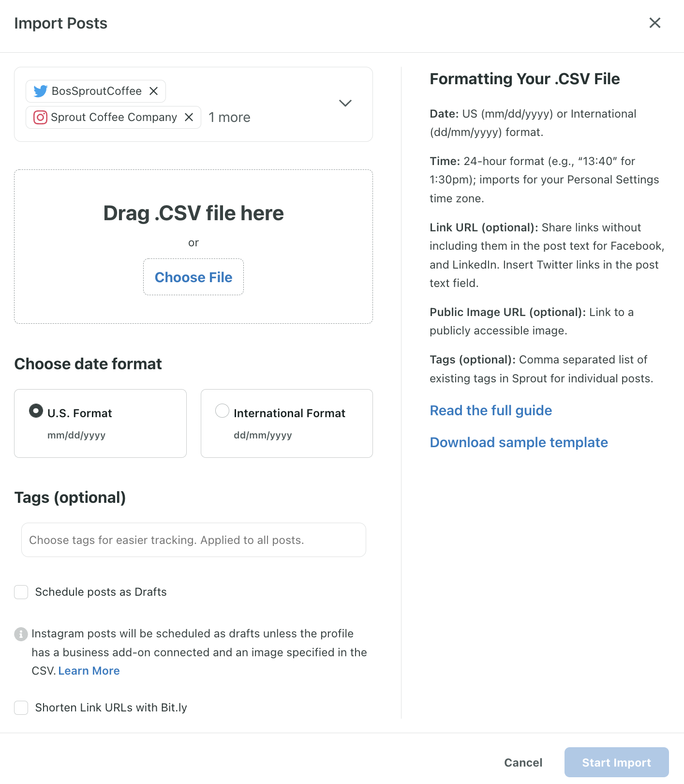Remove Sprout Coffee Company profile with X
The height and width of the screenshot is (784, 684).
point(189,117)
